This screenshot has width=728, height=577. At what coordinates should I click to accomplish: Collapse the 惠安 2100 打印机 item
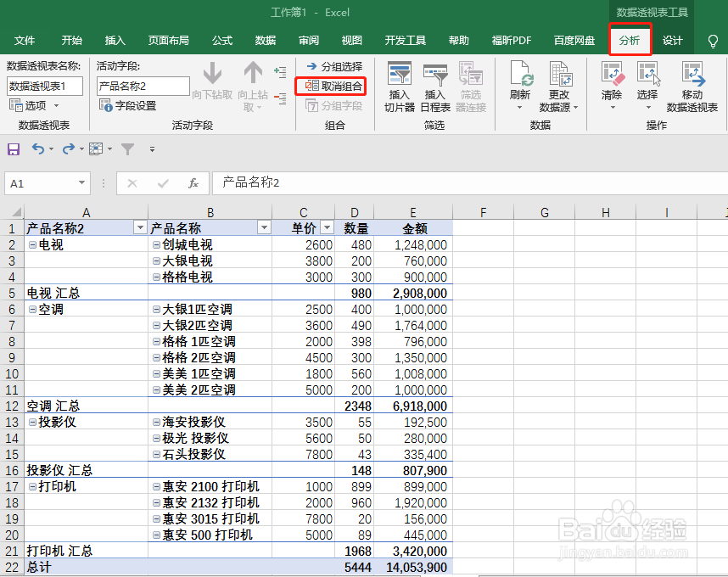click(x=156, y=486)
